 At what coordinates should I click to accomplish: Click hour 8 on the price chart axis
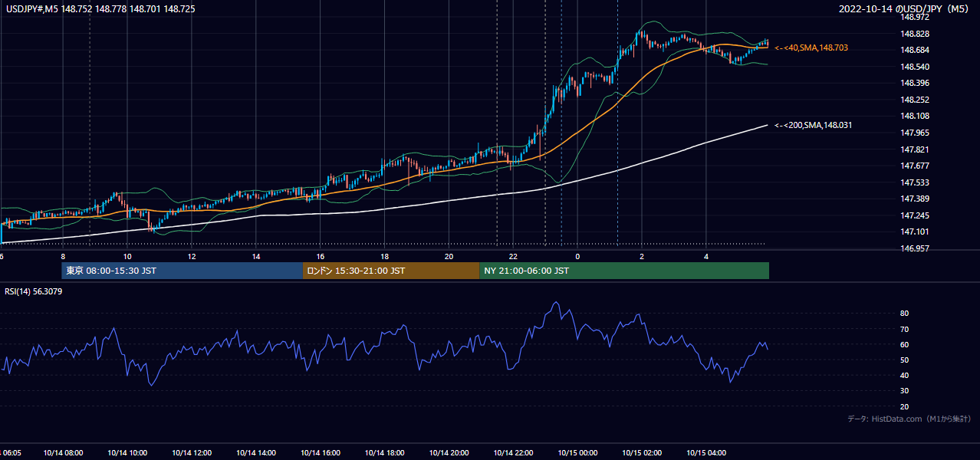tap(63, 257)
